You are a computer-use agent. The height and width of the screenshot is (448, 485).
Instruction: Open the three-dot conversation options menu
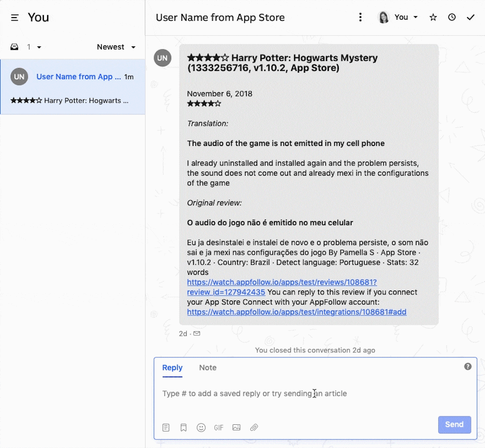tap(360, 18)
